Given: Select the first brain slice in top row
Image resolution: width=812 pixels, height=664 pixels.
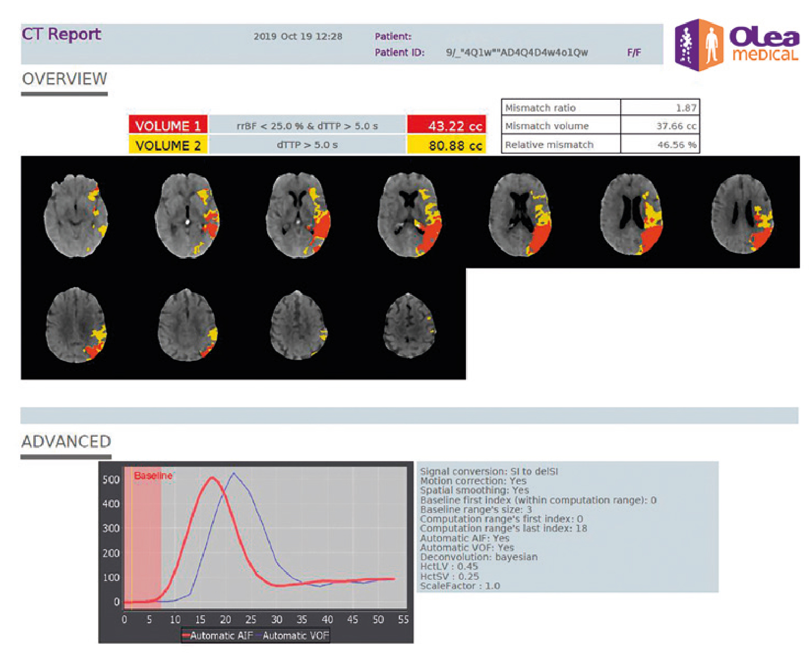Looking at the screenshot, I should pos(76,215).
